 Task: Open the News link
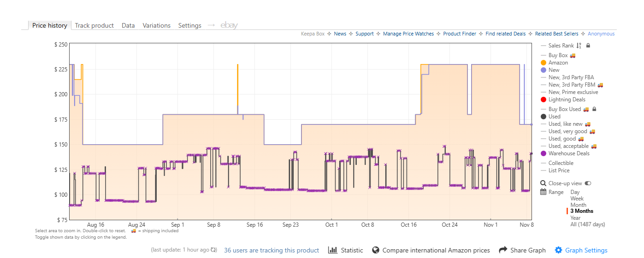click(340, 34)
